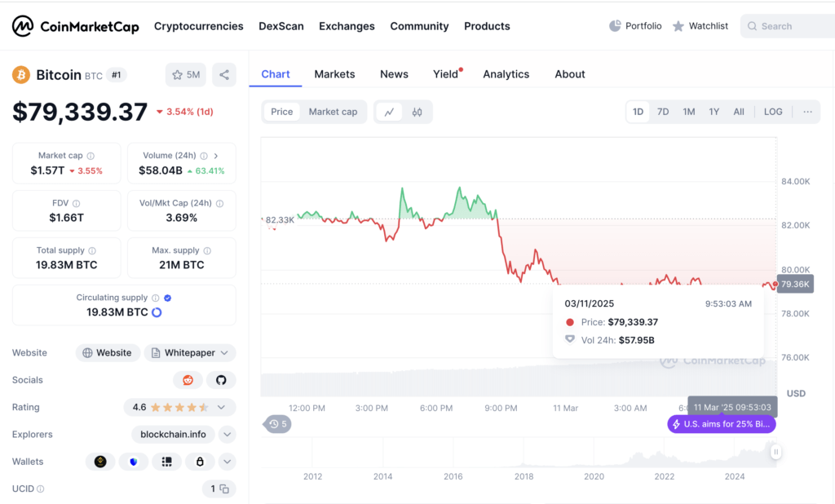
Task: Click UCID info icon
Action: 41,489
